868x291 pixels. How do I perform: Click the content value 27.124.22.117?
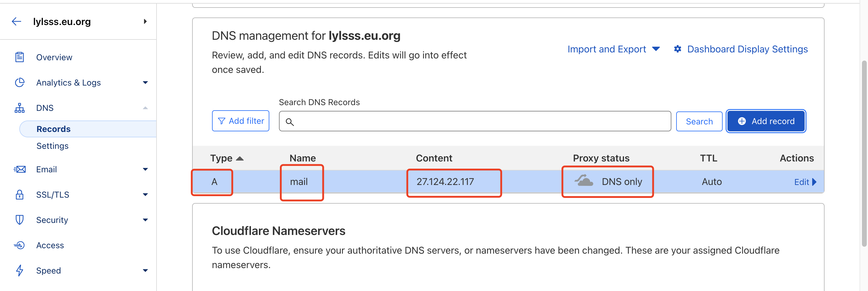445,182
